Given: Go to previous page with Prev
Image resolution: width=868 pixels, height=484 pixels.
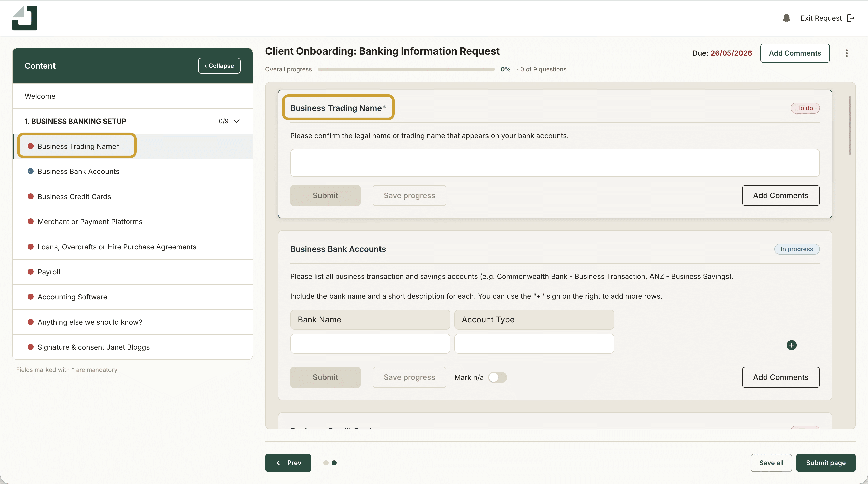Looking at the screenshot, I should point(288,463).
